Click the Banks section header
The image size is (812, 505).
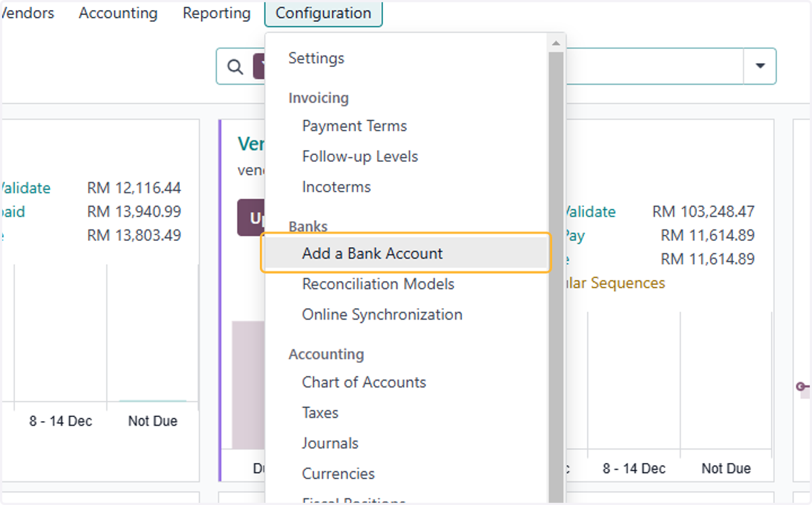click(308, 226)
